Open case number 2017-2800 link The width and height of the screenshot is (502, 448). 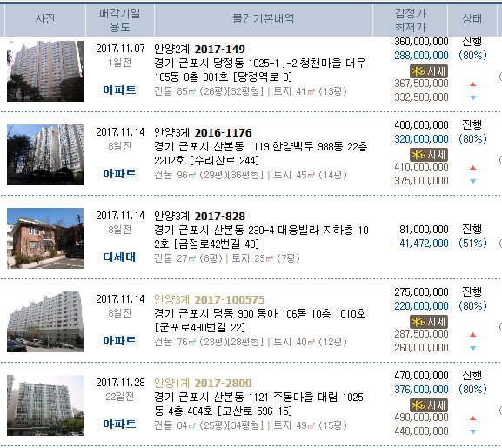[x=223, y=383]
